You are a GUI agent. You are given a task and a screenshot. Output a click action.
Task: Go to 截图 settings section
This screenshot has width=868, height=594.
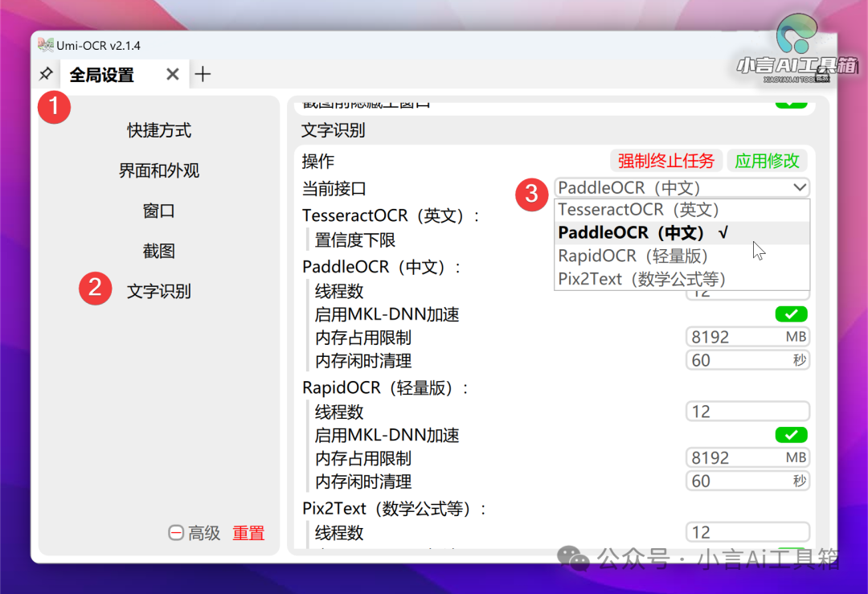pos(159,252)
